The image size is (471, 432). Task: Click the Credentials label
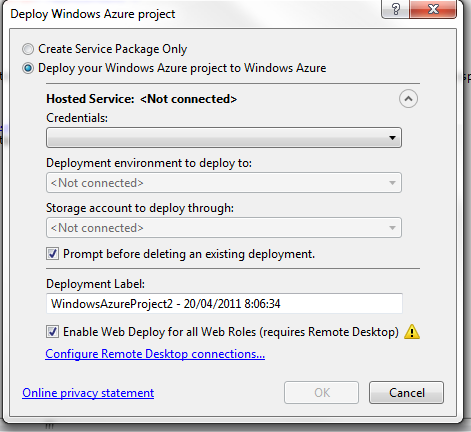click(x=77, y=118)
